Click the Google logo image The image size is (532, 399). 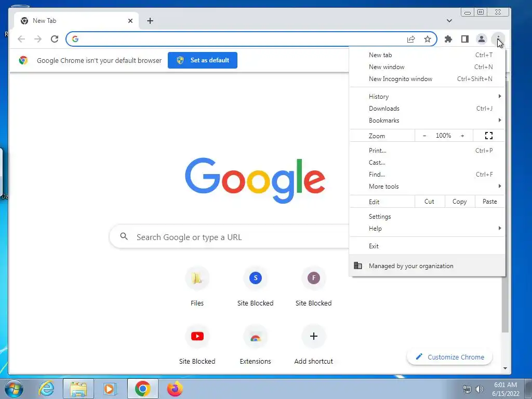tap(255, 180)
